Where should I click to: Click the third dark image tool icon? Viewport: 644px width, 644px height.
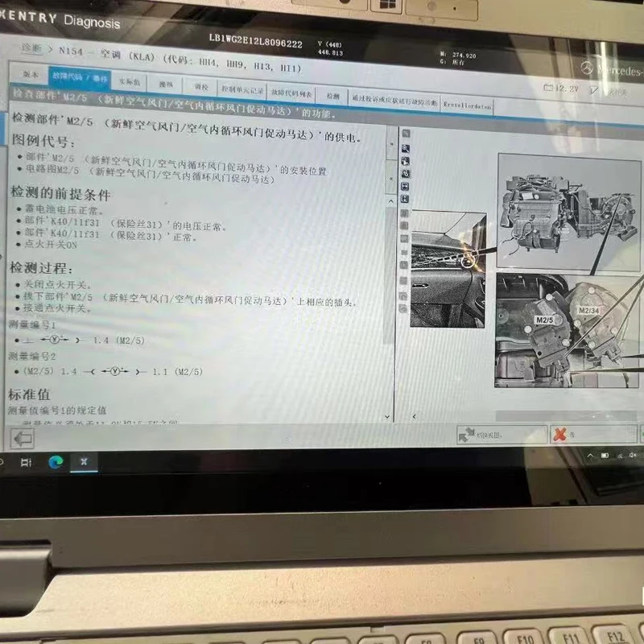tap(406, 174)
